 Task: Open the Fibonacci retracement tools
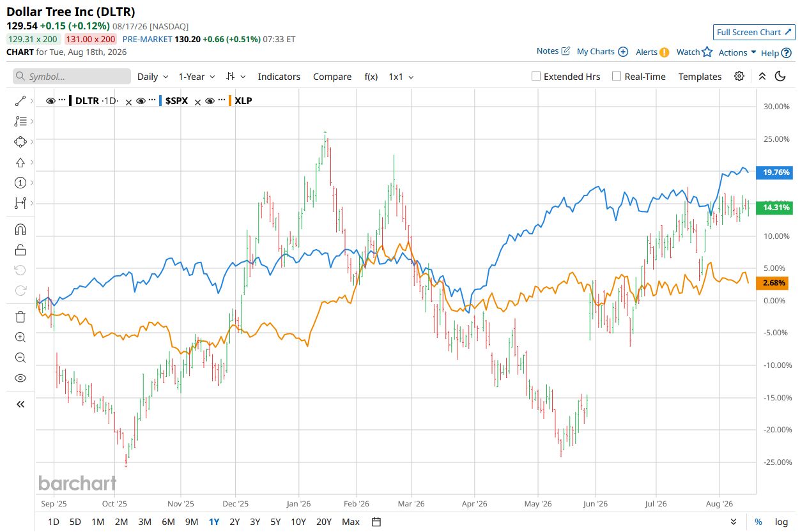point(20,121)
